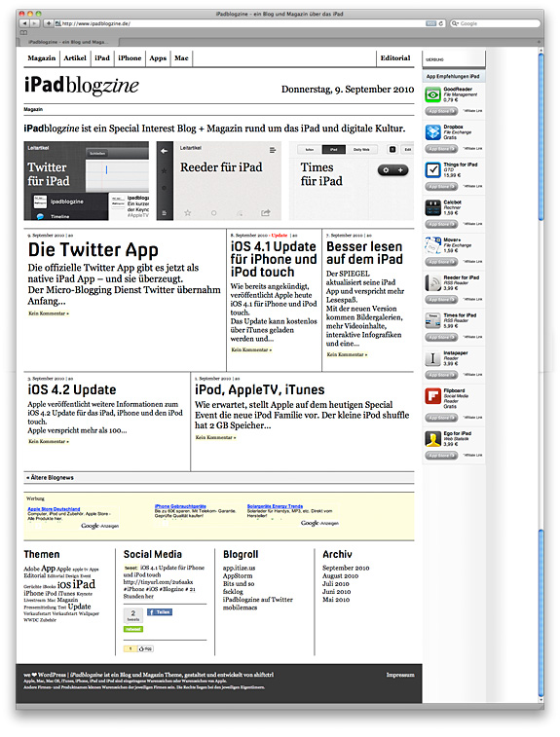Open the Editorial navigation tab
The height and width of the screenshot is (737, 560).
395,58
